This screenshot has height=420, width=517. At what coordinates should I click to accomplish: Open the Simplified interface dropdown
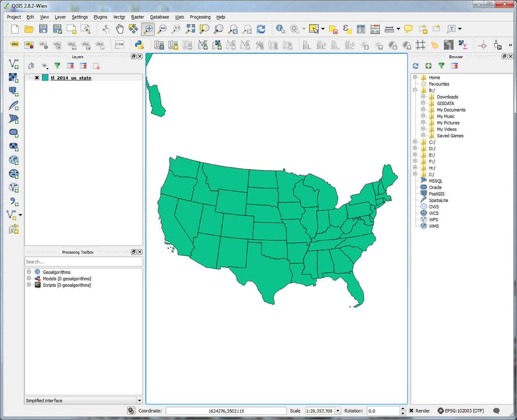click(x=139, y=400)
